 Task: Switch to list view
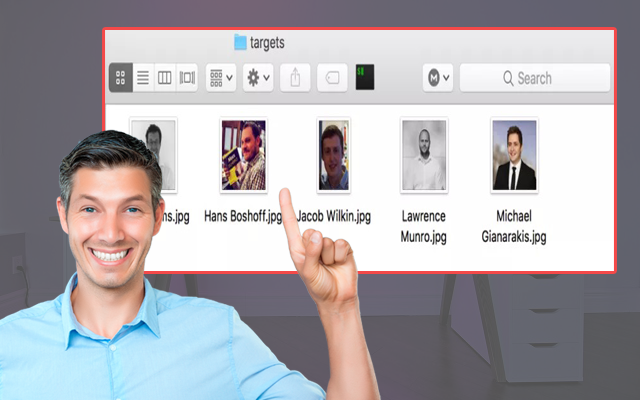point(143,78)
